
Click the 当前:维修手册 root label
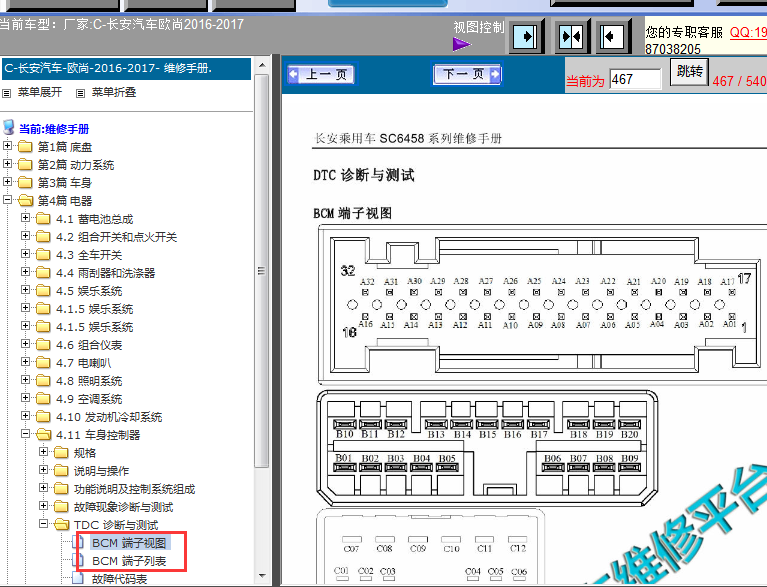coord(54,129)
